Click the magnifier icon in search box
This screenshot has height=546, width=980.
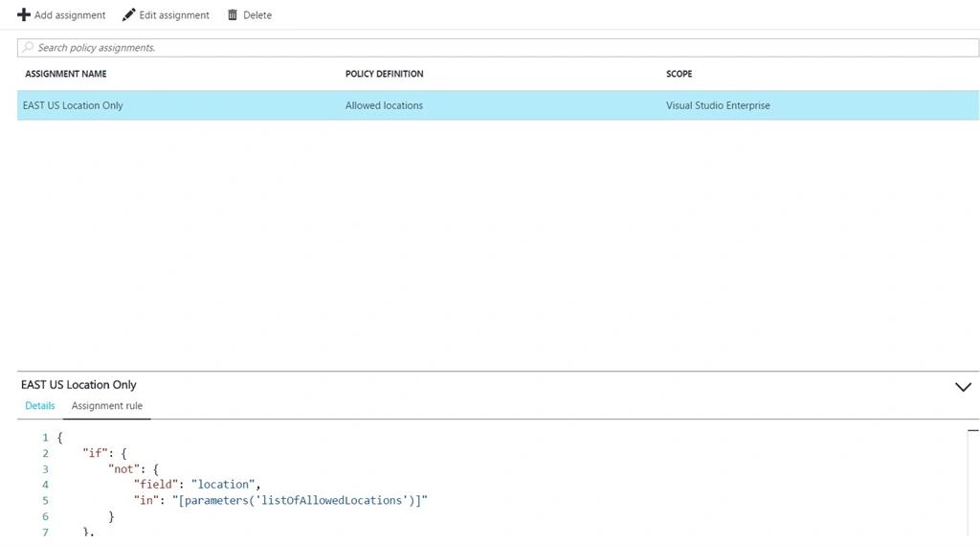tap(28, 47)
